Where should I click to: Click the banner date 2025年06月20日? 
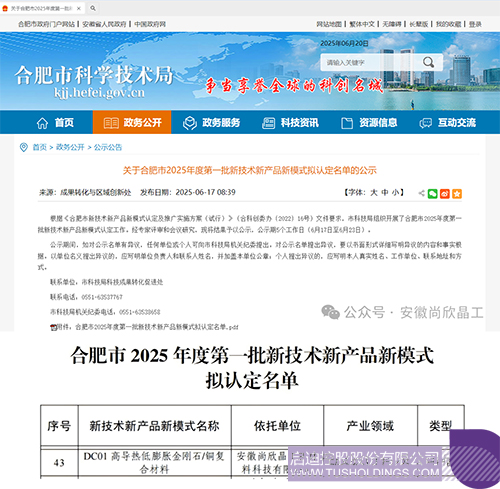(344, 43)
